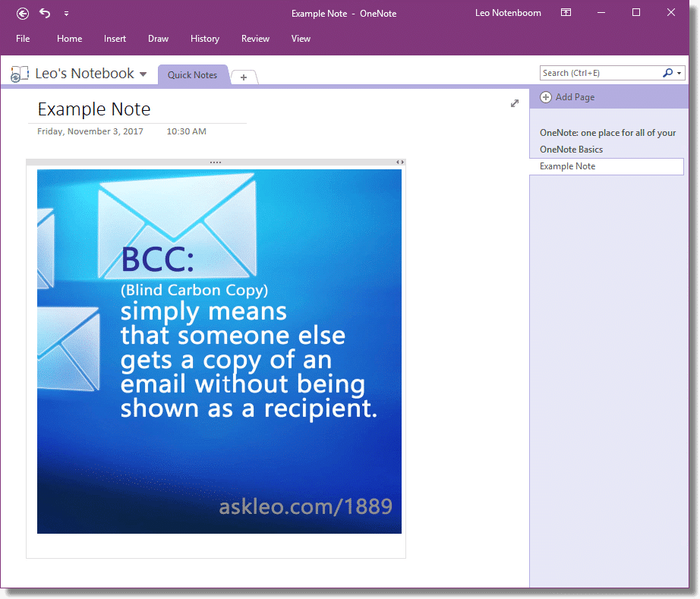Open the History ribbon tab
This screenshot has height=599, width=700.
click(x=205, y=39)
